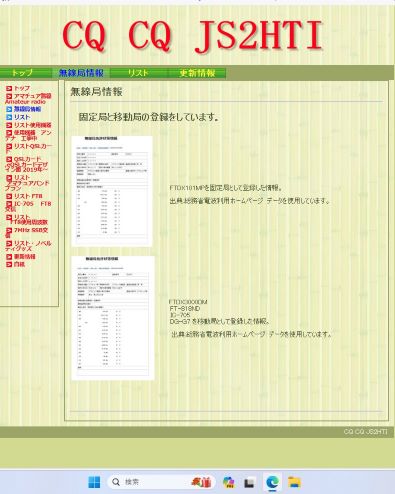Select the 無線局情報 navigation tab
Viewport: 395px width, 494px height.
(x=81, y=73)
